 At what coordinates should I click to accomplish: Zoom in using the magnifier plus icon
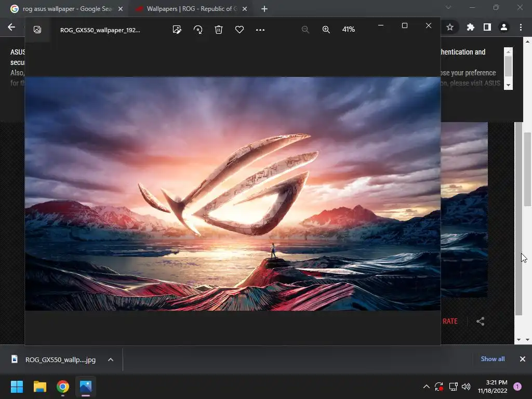tap(326, 30)
